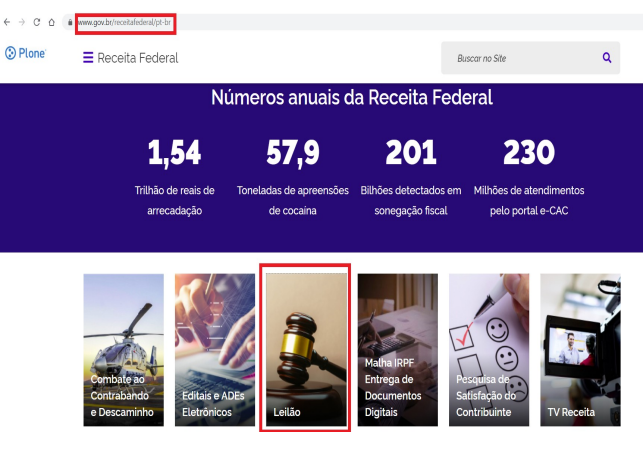Click the 201 figure
This screenshot has width=643, height=455.
click(411, 152)
